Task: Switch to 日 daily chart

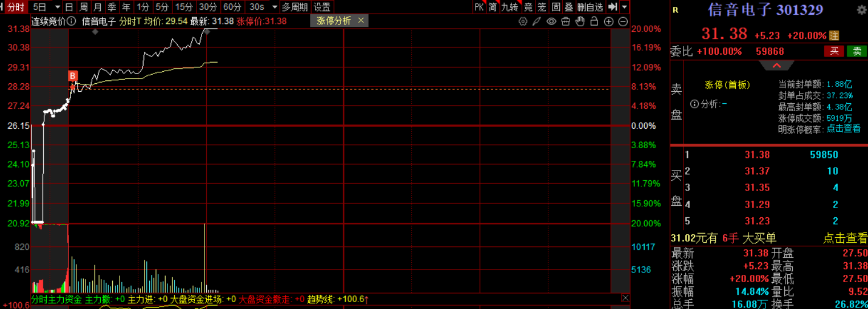Action: tap(69, 7)
